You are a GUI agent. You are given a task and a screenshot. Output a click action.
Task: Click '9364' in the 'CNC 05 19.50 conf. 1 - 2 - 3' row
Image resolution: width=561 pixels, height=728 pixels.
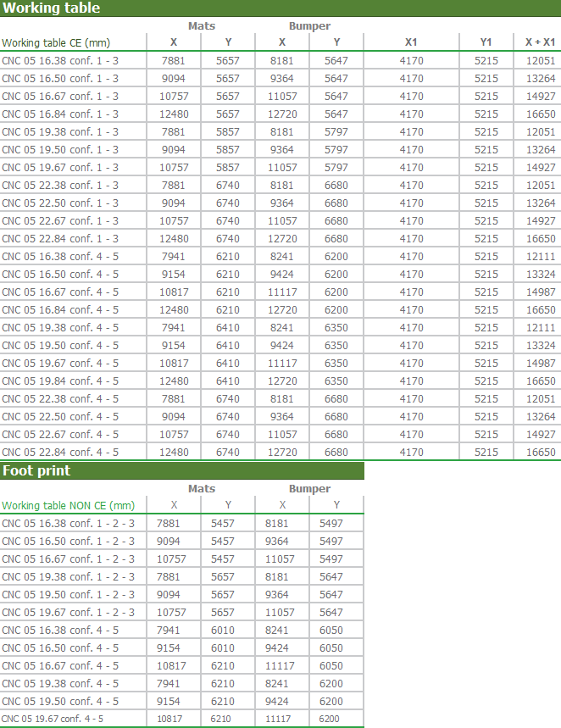[277, 595]
